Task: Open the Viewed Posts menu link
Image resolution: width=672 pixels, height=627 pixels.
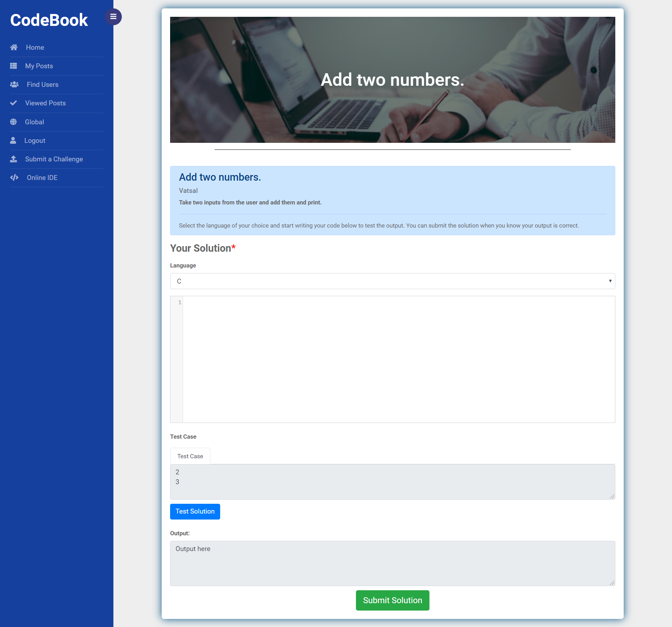Action: (x=45, y=103)
